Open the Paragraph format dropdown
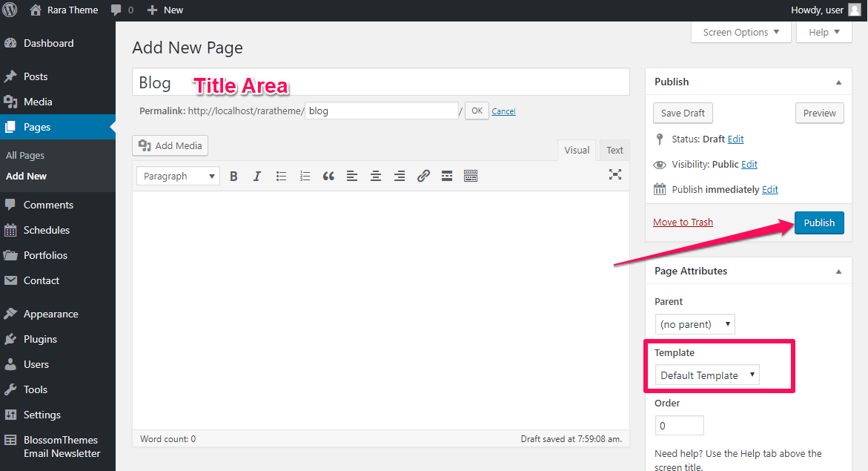 point(178,177)
